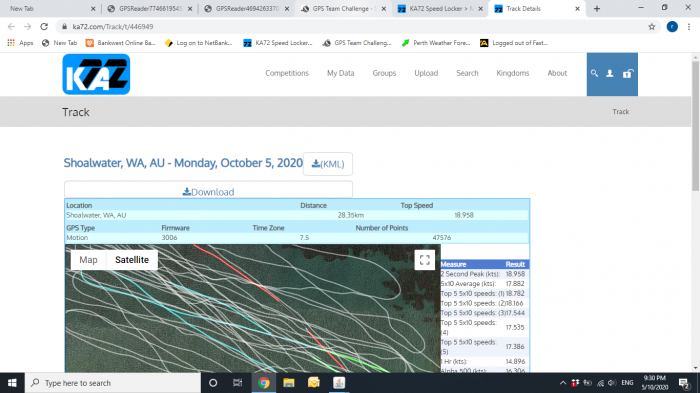Open the Upload page link
Screen dimensions: 700x393
click(x=426, y=73)
